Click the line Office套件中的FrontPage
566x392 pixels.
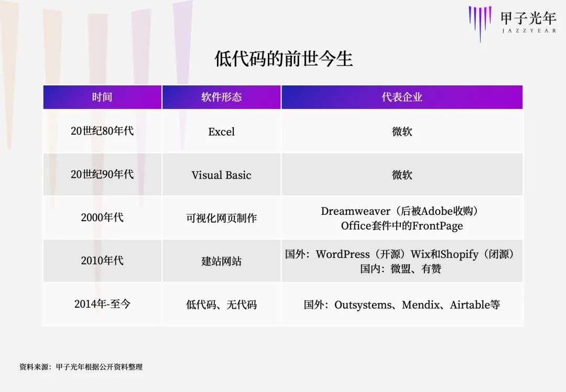point(402,226)
